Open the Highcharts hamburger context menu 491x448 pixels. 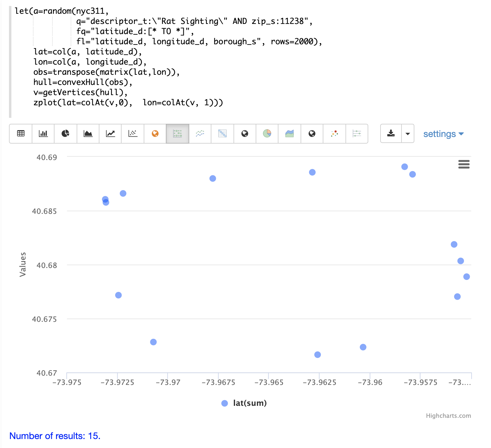click(x=464, y=164)
